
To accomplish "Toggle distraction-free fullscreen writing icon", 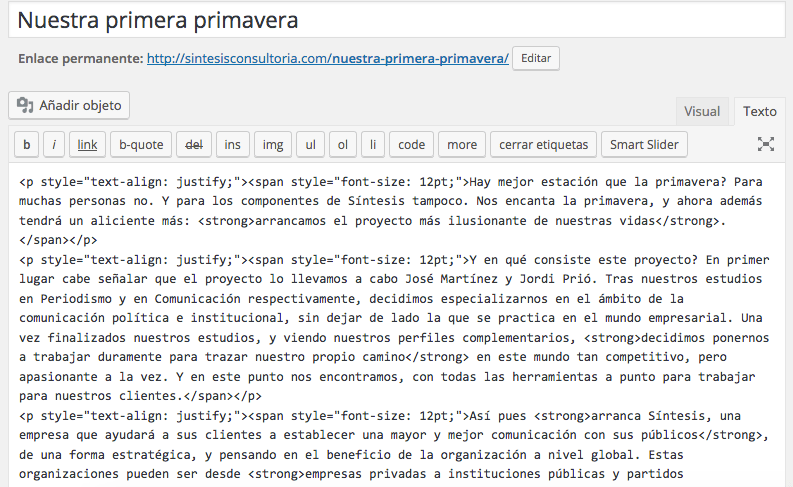I will point(766,144).
